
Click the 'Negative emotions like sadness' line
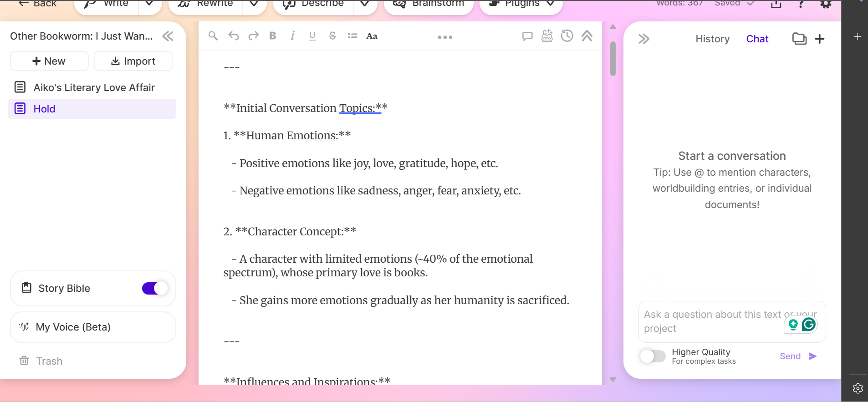click(x=376, y=191)
